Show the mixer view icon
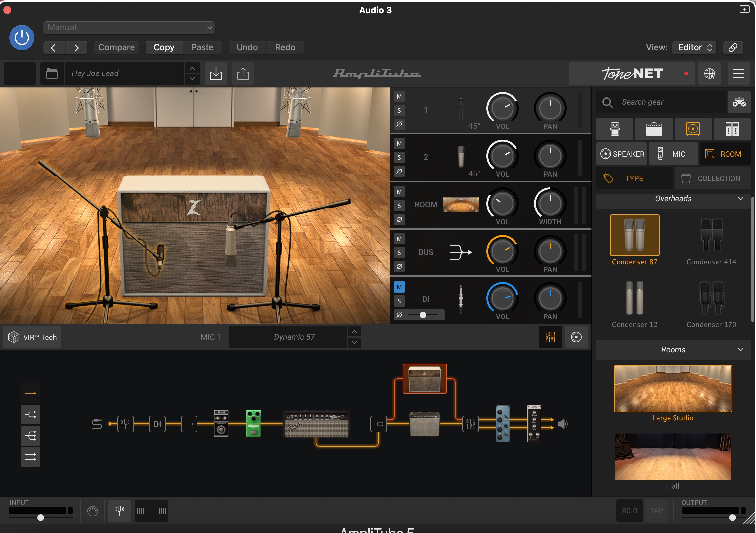 [x=550, y=337]
